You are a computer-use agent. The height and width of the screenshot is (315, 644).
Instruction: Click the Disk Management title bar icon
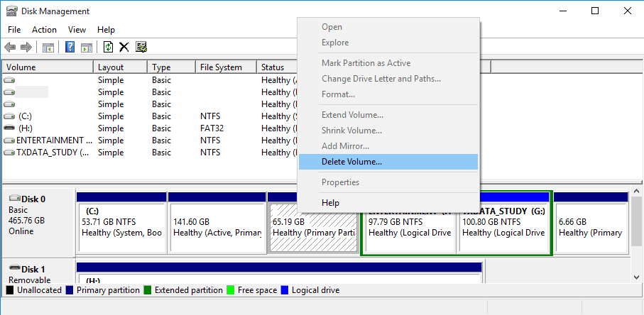tap(12, 11)
